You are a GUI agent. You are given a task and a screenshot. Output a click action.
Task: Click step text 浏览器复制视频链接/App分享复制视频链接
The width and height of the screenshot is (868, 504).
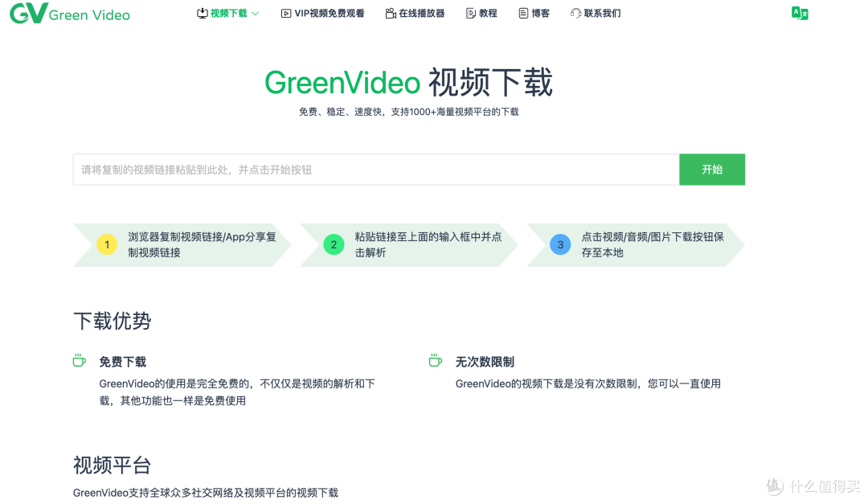[x=202, y=245]
